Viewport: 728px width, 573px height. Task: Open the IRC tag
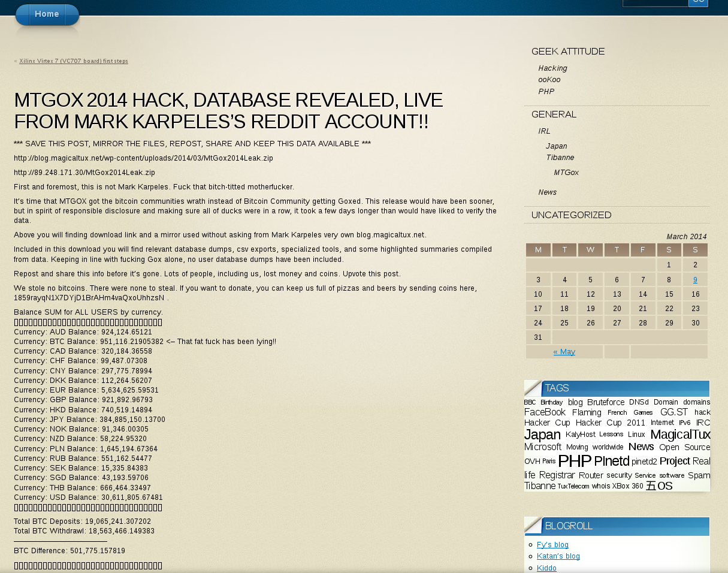click(x=703, y=423)
